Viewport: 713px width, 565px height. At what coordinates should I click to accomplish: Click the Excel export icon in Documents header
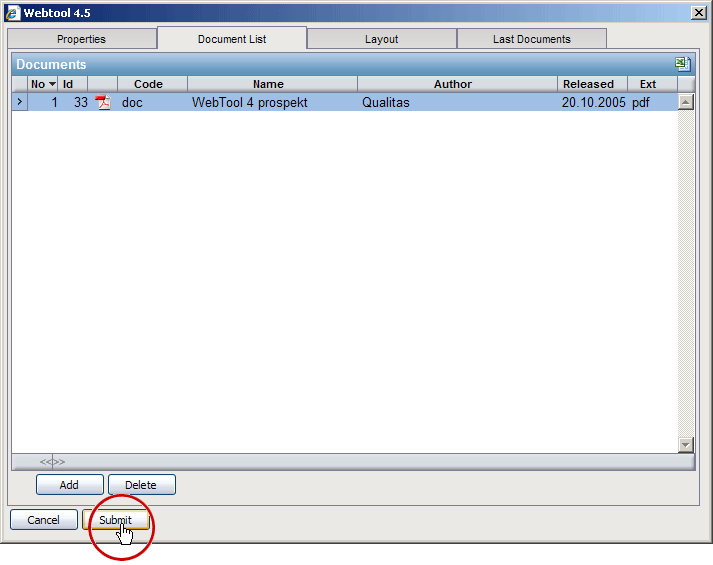click(x=682, y=64)
